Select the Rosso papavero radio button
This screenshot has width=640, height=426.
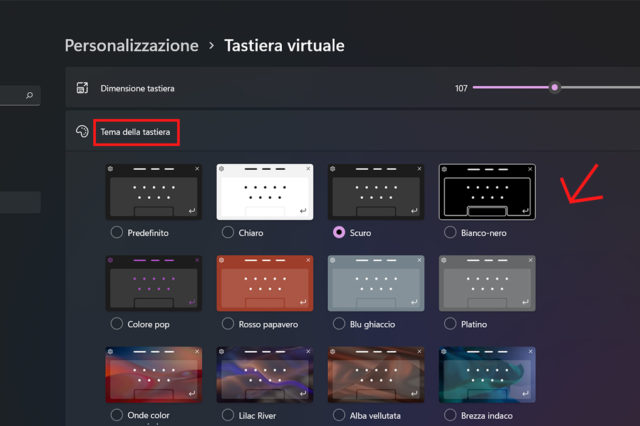coord(228,324)
